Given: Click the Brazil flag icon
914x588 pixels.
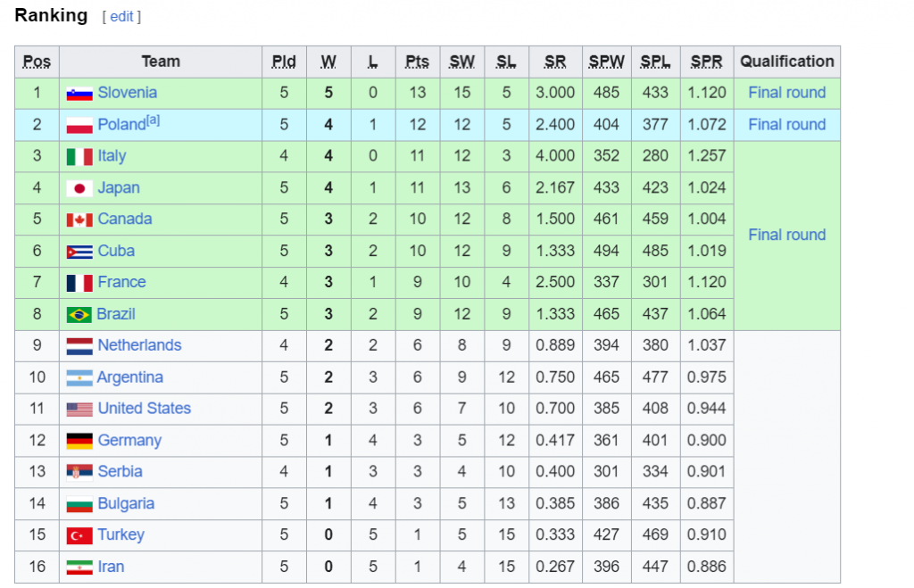Looking at the screenshot, I should coord(79,315).
